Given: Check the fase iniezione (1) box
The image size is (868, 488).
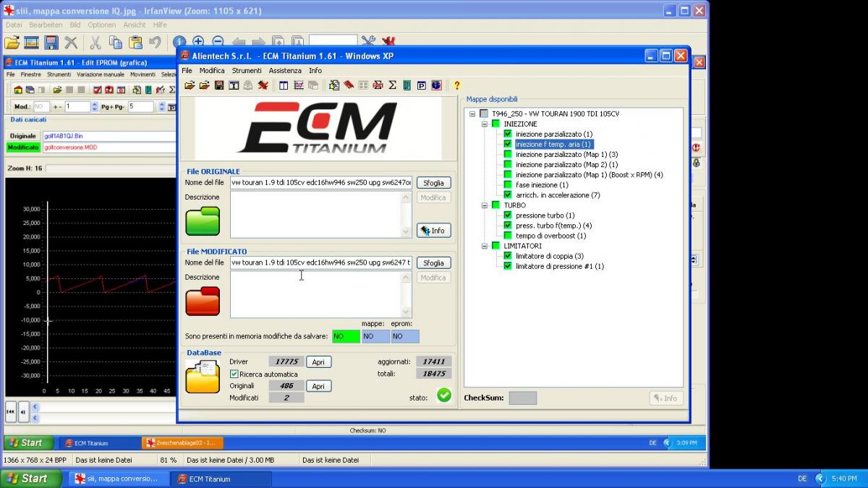Looking at the screenshot, I should tap(508, 184).
